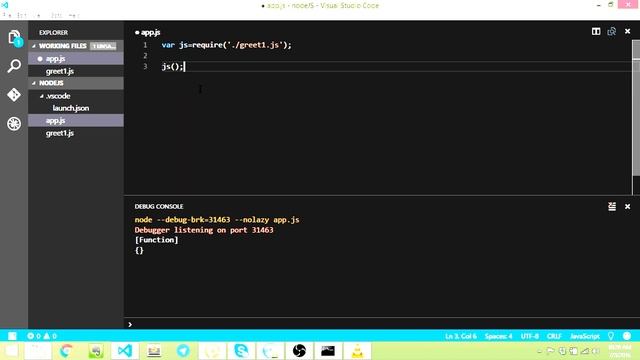Image resolution: width=640 pixels, height=360 pixels.
Task: Click the app.js editor tab title
Action: click(x=150, y=32)
